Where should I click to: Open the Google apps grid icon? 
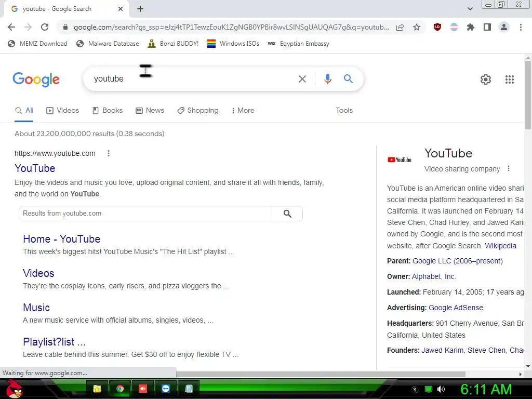pos(509,79)
